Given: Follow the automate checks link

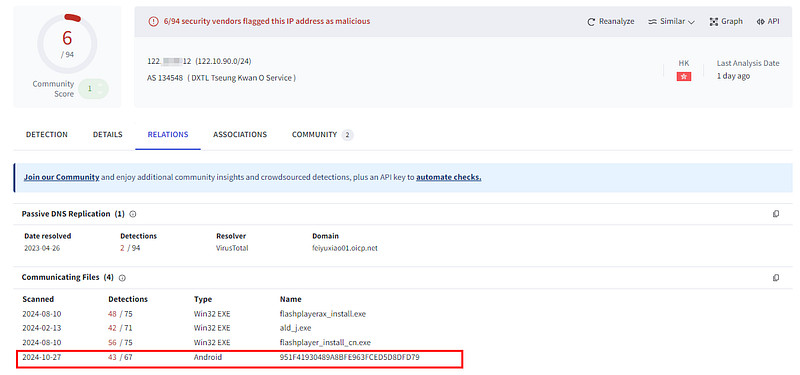Looking at the screenshot, I should [x=449, y=178].
